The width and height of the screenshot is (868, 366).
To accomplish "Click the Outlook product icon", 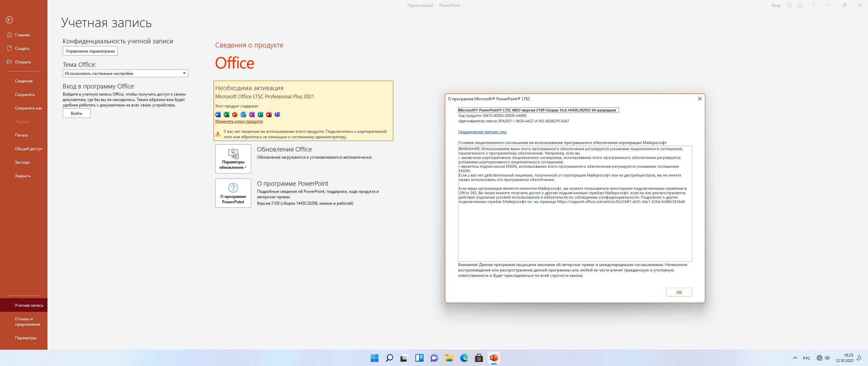I will (x=243, y=115).
